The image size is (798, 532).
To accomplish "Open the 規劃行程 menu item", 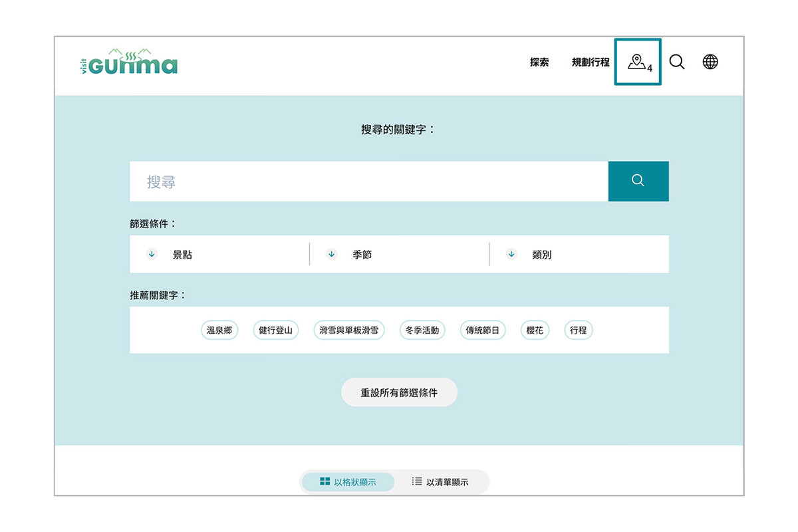I will tap(591, 63).
